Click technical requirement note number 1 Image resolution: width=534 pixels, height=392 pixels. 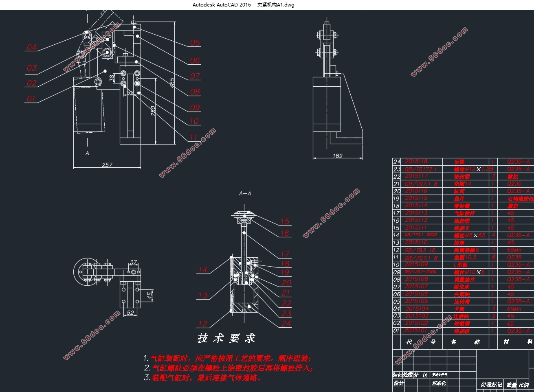[x=228, y=359]
